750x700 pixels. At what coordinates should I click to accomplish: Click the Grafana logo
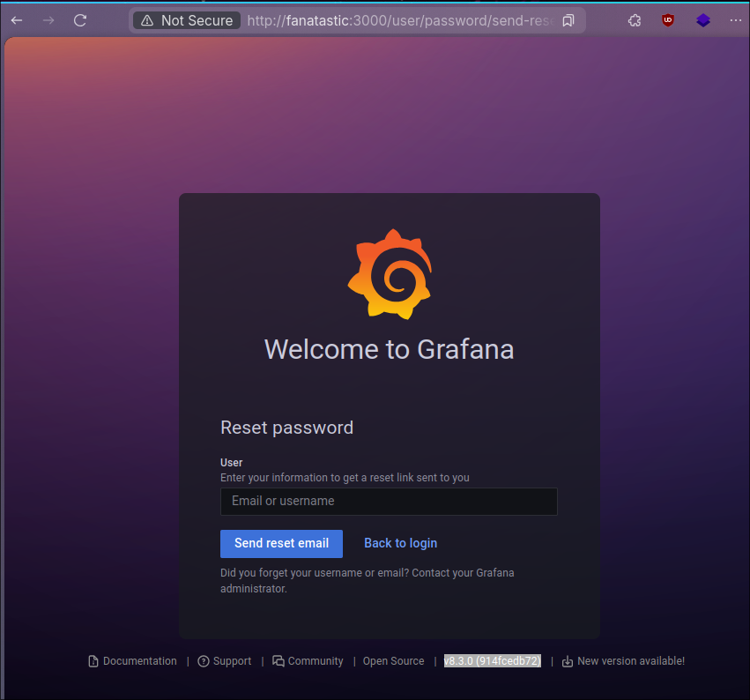click(x=389, y=273)
